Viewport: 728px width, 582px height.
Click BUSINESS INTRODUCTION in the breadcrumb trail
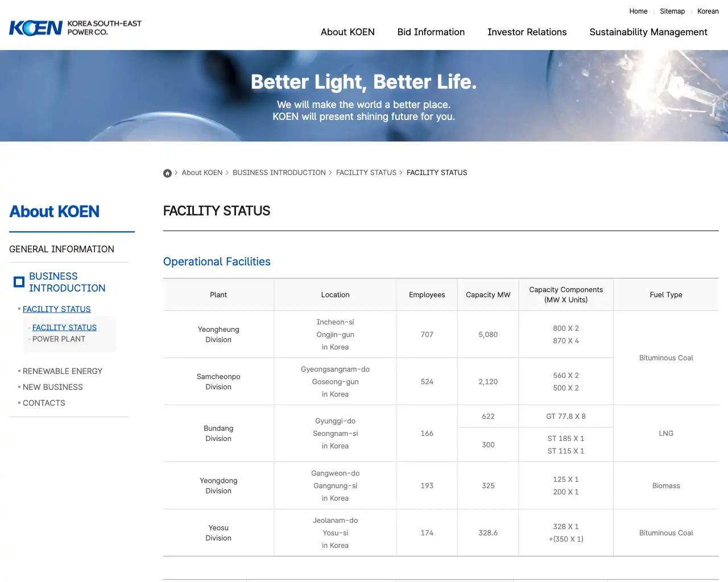tap(279, 172)
